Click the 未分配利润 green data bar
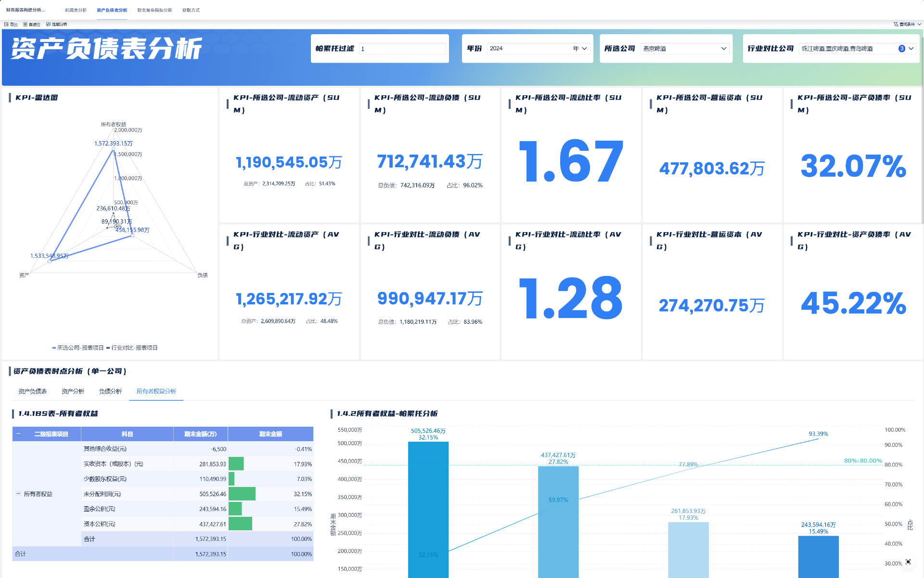The height and width of the screenshot is (578, 924). 242,494
